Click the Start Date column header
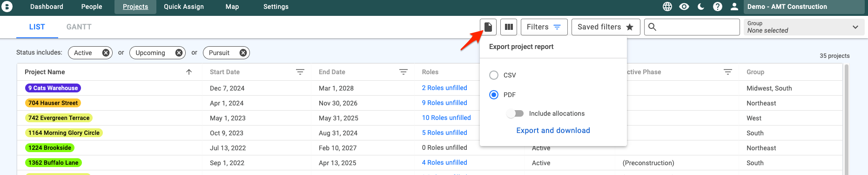 (225, 72)
